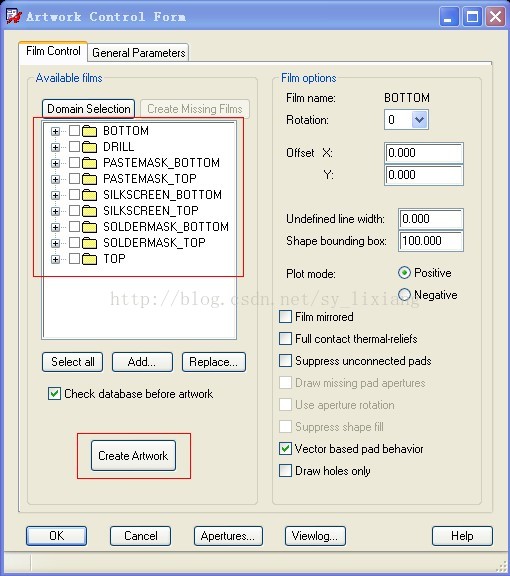510x576 pixels.
Task: Click the TOP film folder icon
Action: 89,259
